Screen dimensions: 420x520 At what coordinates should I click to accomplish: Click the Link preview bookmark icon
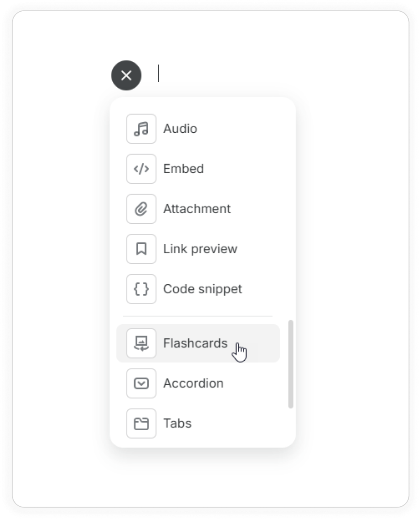141,249
